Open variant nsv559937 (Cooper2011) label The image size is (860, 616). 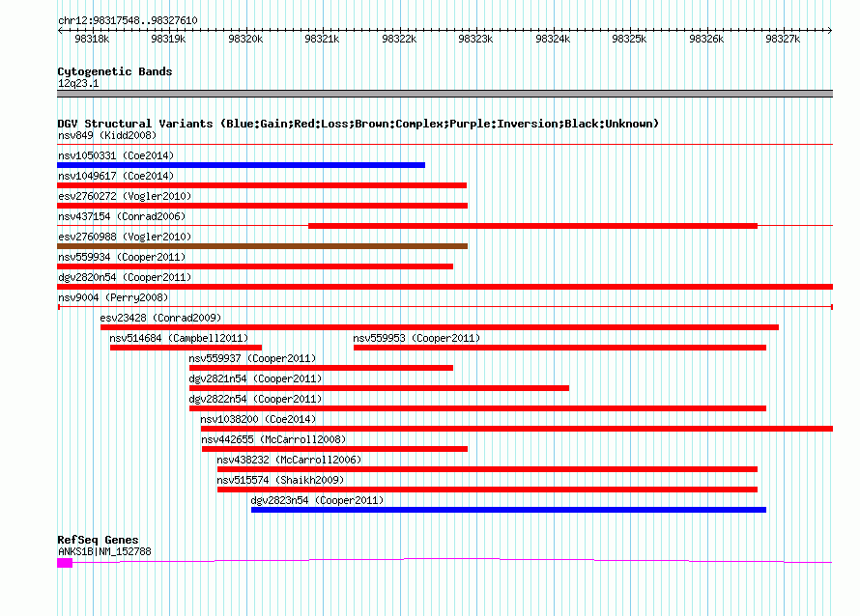pyautogui.click(x=252, y=358)
